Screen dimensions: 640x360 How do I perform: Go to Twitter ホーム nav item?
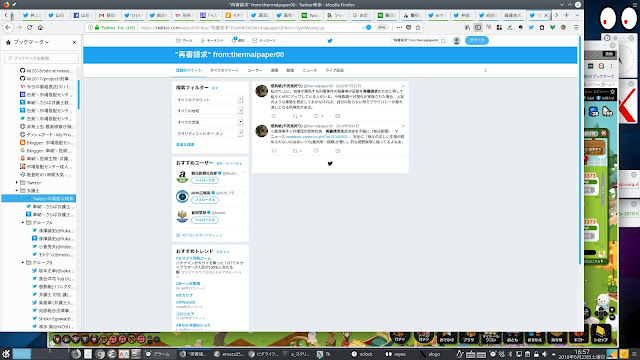[x=184, y=40]
